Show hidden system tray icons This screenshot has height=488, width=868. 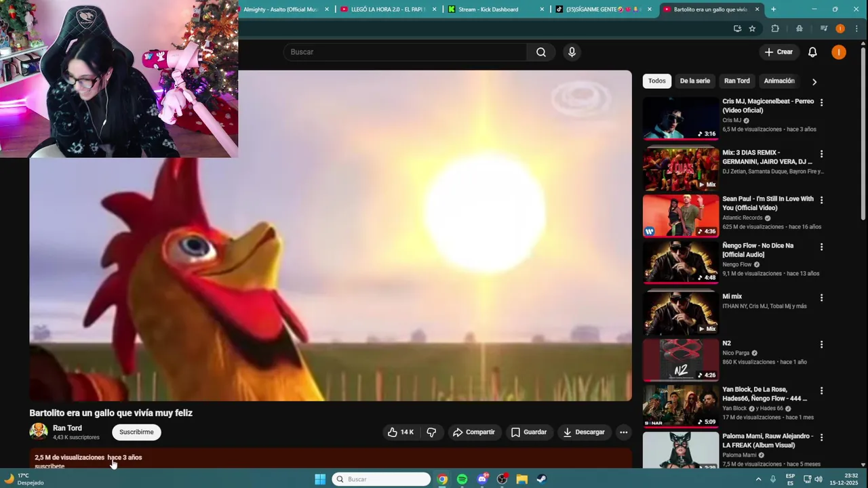pyautogui.click(x=758, y=479)
